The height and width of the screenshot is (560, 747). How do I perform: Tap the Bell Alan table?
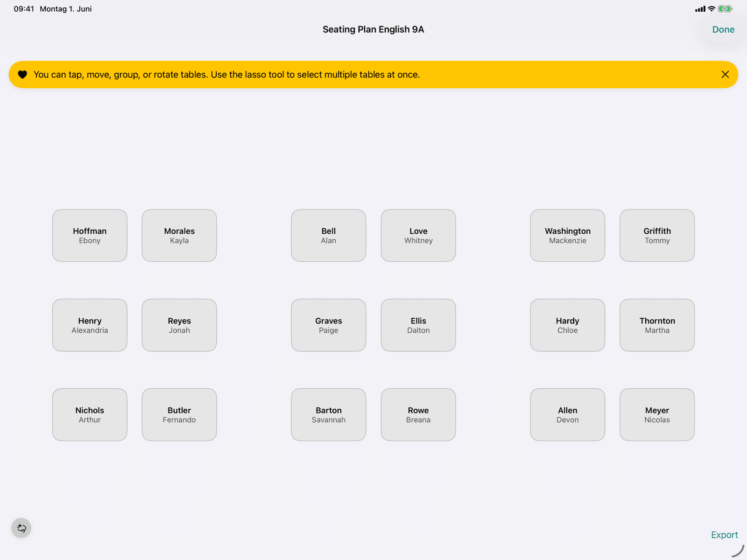(x=329, y=236)
